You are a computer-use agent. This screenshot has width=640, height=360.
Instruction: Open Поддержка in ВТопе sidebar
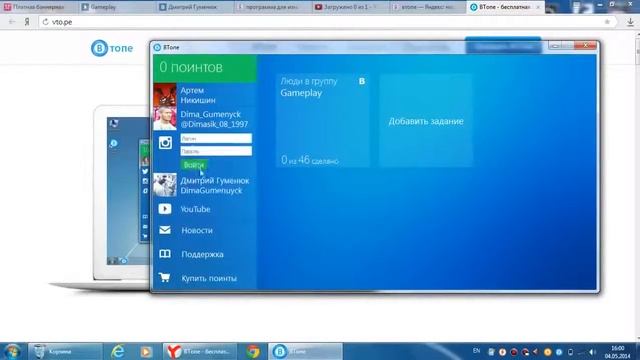(x=202, y=254)
